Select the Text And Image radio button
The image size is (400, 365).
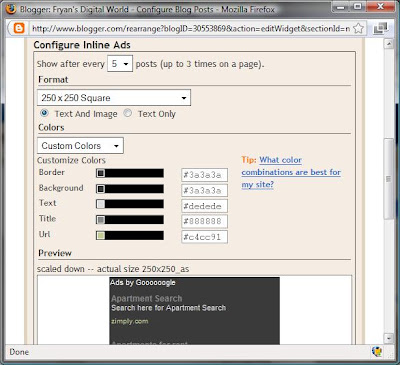click(x=44, y=113)
